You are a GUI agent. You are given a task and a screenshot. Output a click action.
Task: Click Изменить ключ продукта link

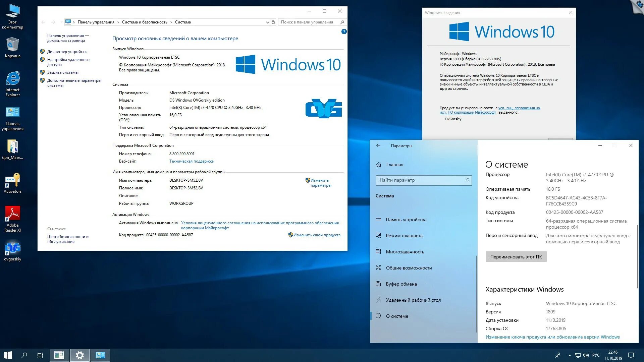pyautogui.click(x=317, y=235)
